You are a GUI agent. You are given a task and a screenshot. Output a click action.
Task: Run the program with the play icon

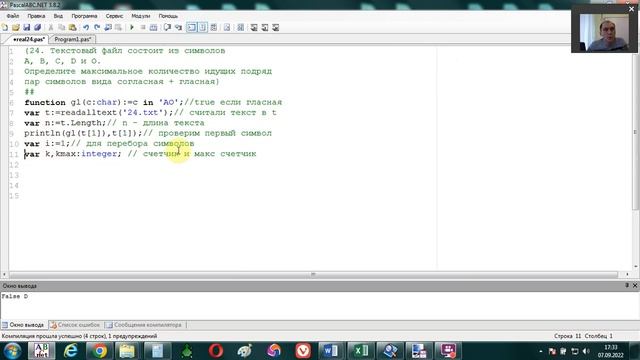132,27
